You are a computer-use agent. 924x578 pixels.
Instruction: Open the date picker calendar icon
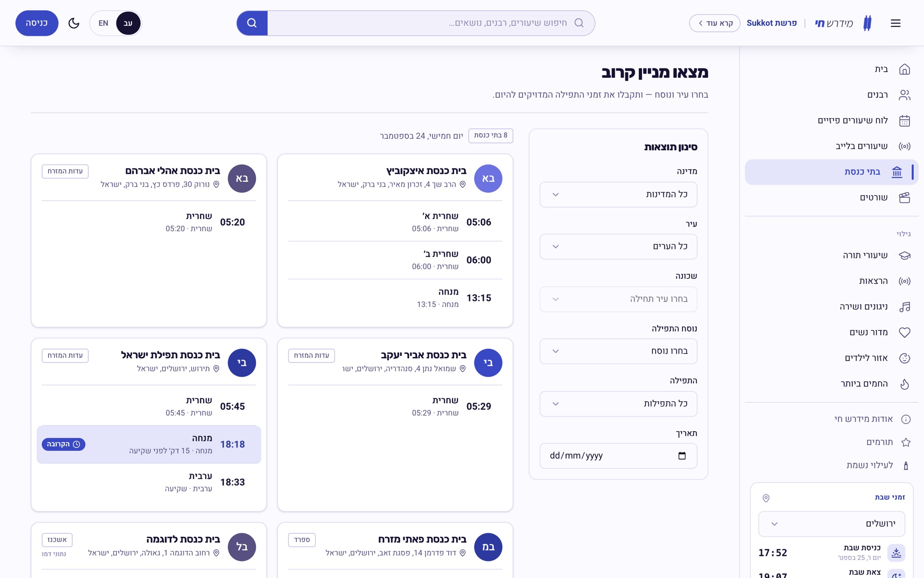(x=682, y=456)
